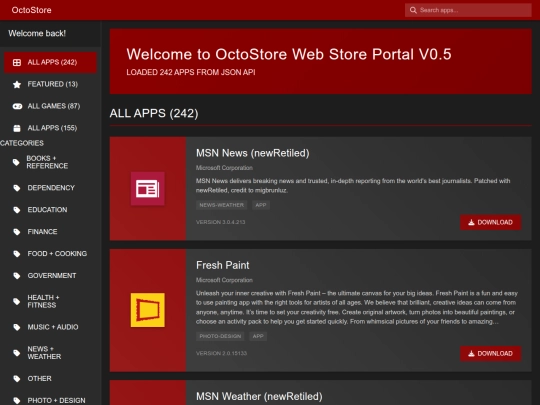Select the Health + Fitness category
Image resolution: width=540 pixels, height=405 pixels.
click(50, 301)
